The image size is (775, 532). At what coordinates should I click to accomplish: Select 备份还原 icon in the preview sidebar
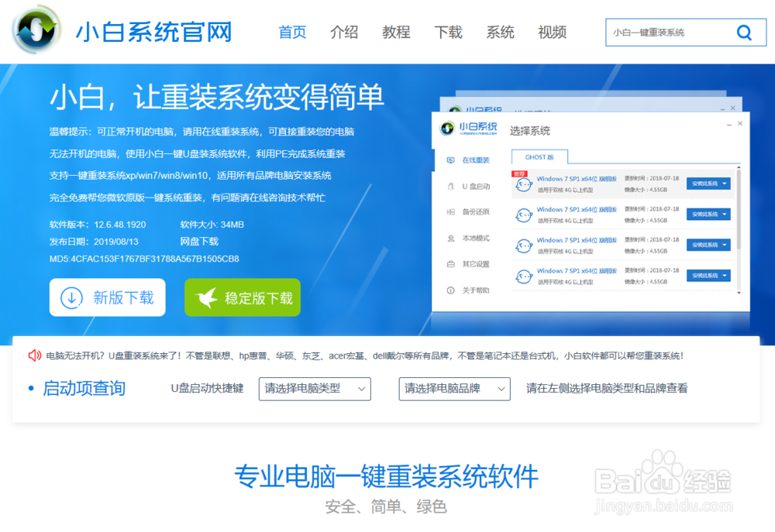pyautogui.click(x=451, y=212)
